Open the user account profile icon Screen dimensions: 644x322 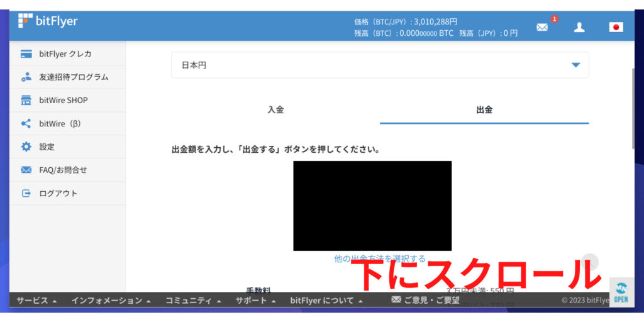pyautogui.click(x=579, y=28)
